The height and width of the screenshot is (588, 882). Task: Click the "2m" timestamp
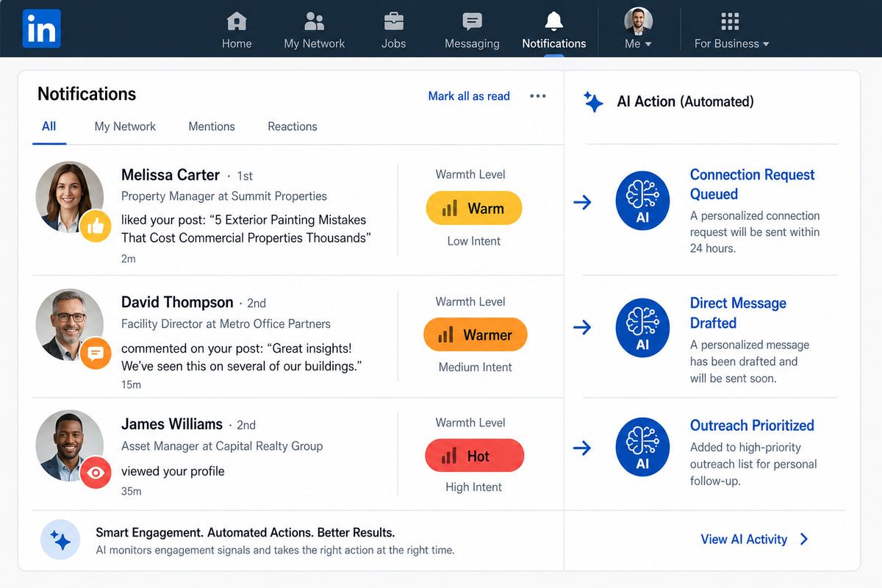[x=128, y=259]
